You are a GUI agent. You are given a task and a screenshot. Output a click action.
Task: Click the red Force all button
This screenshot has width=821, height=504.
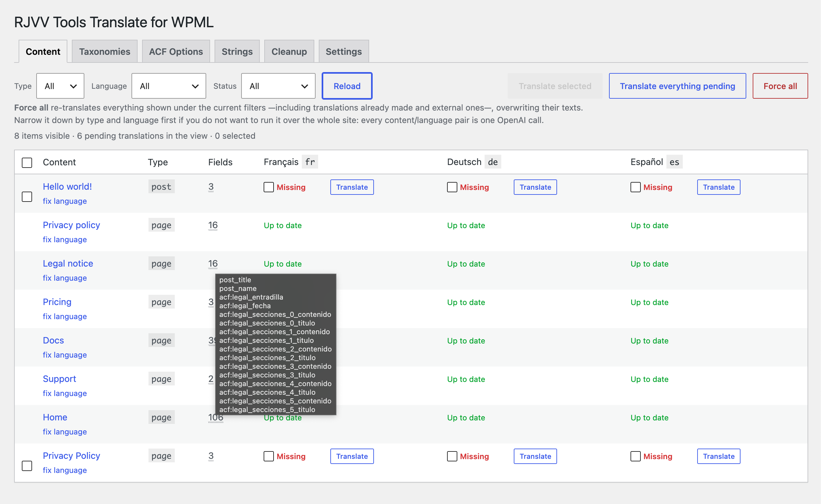780,86
